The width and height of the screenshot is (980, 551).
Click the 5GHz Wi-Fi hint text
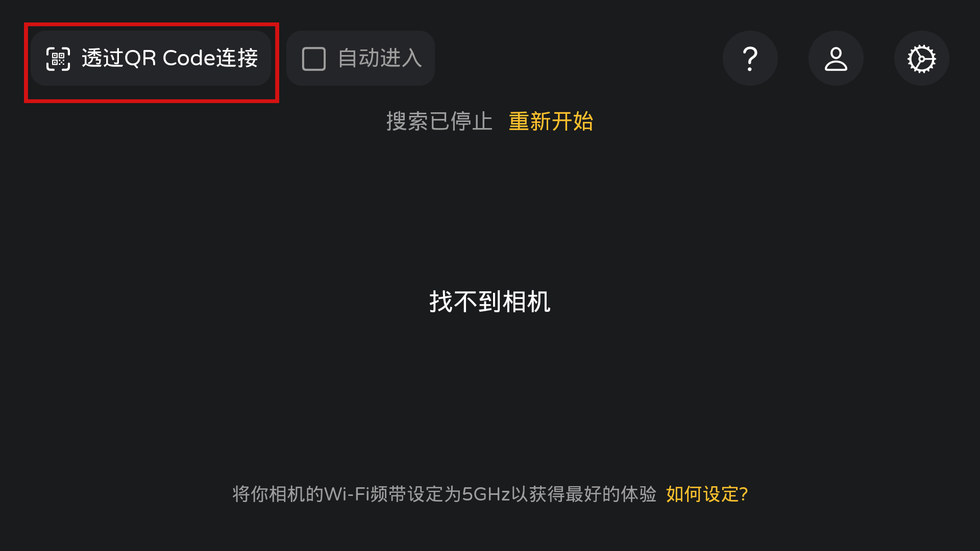pos(444,494)
